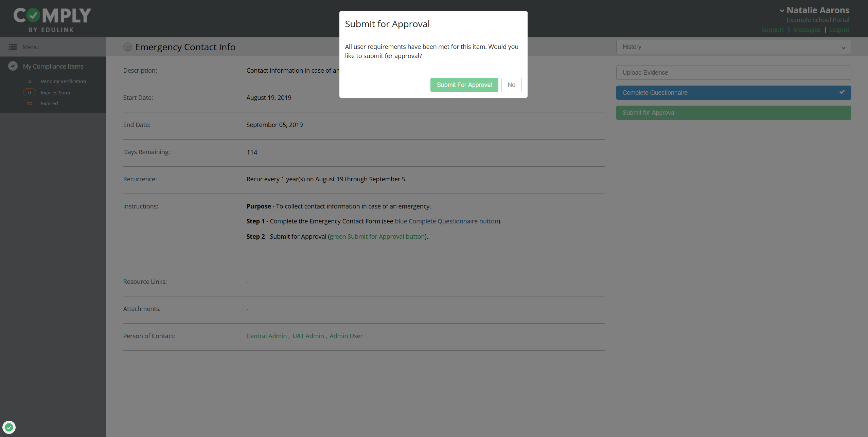The image size is (868, 437).
Task: Click the History dropdown arrow
Action: [x=843, y=48]
